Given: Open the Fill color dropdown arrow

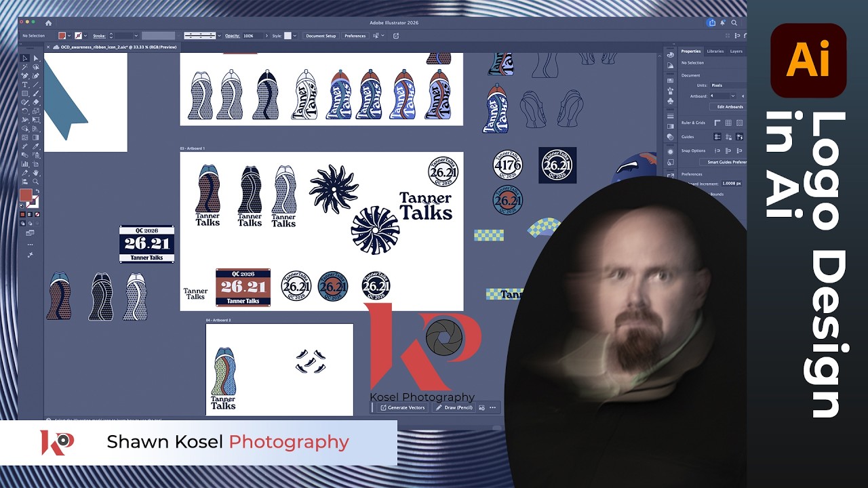Looking at the screenshot, I should [70, 35].
